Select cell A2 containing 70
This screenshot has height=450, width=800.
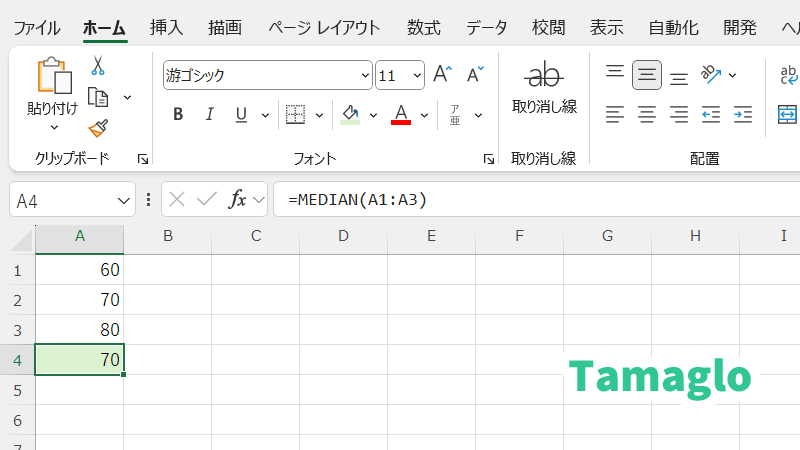tap(80, 300)
